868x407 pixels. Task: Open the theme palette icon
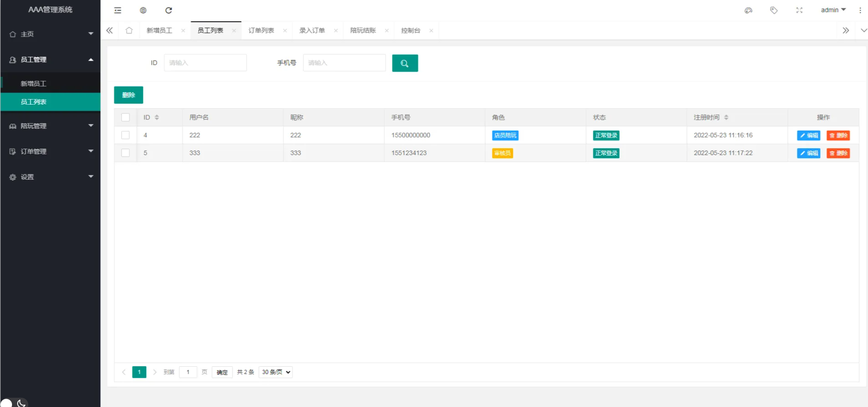748,10
